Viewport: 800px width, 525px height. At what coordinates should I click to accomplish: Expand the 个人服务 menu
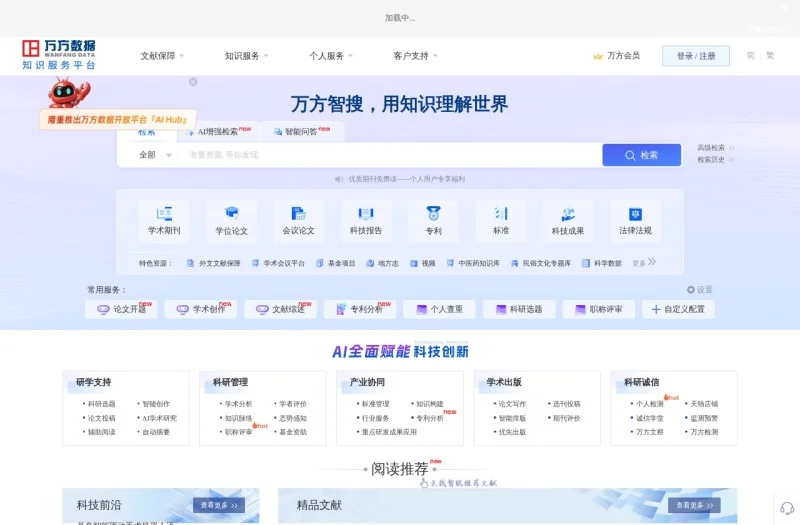pos(331,56)
